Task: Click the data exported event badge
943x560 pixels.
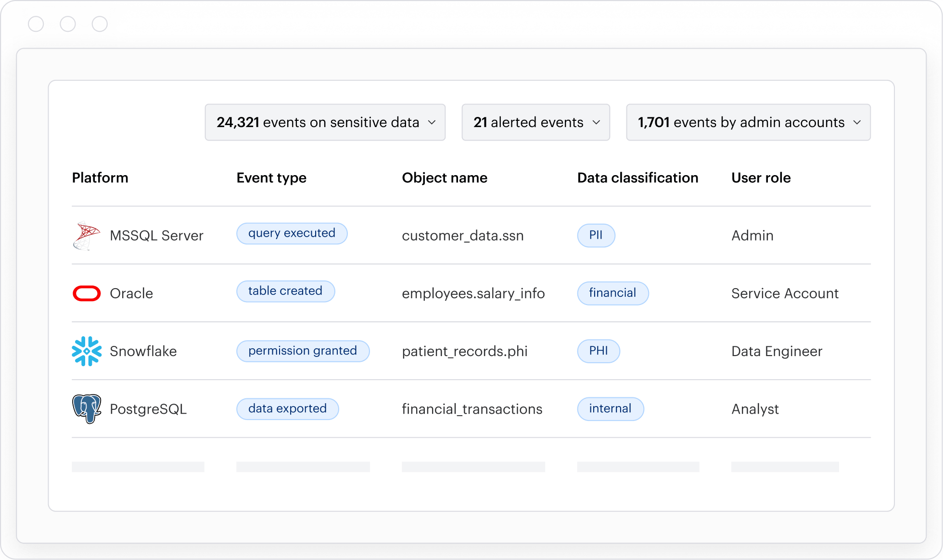Action: coord(287,408)
